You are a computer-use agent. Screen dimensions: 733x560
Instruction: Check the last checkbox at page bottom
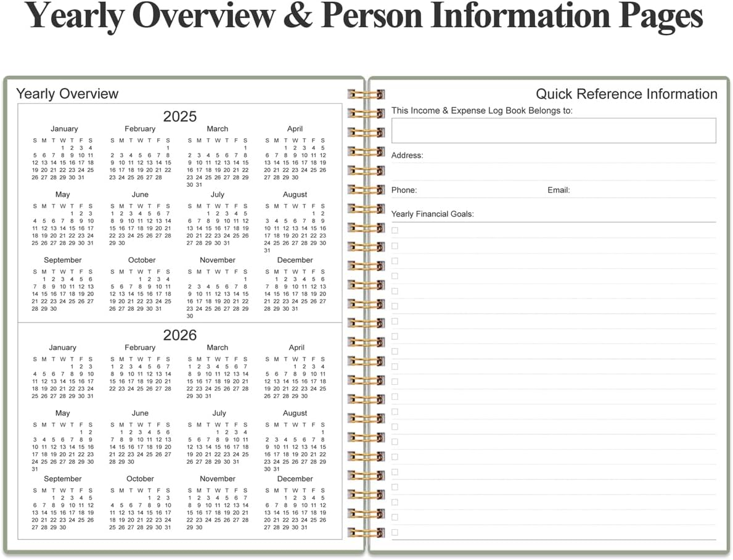pyautogui.click(x=395, y=532)
